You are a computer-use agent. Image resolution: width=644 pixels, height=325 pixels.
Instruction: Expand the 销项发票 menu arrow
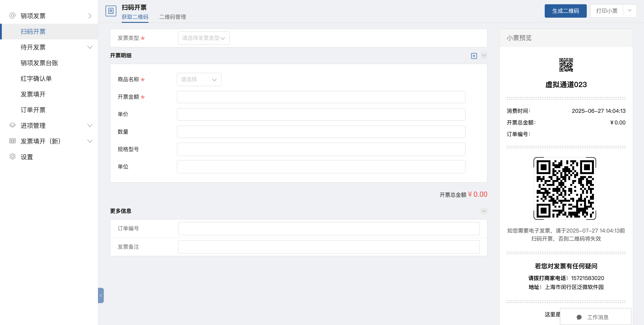[90, 16]
